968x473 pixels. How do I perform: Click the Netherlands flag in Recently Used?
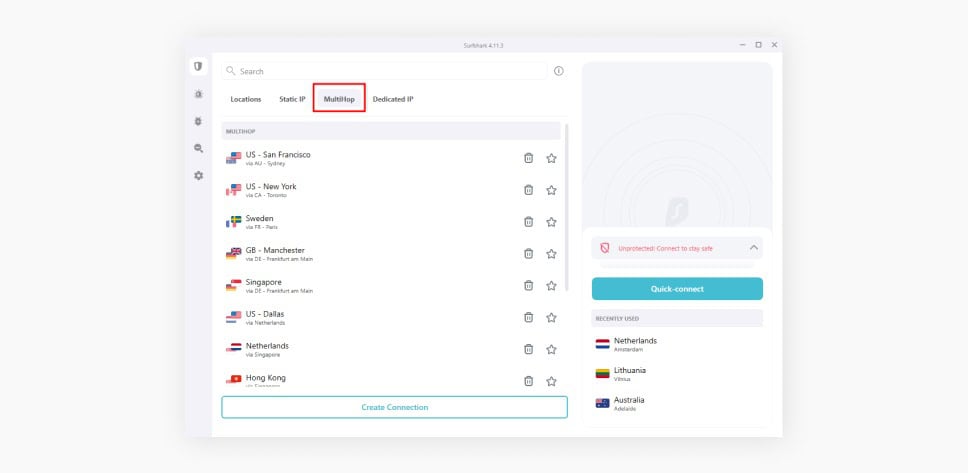point(602,344)
